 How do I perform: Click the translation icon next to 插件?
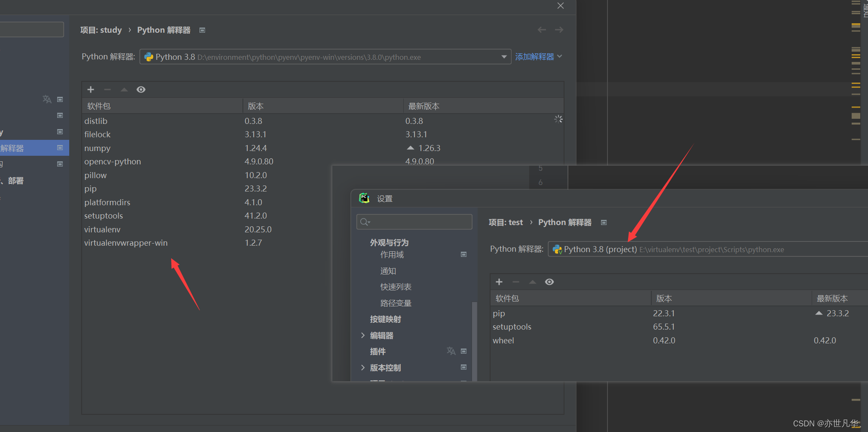[451, 351]
